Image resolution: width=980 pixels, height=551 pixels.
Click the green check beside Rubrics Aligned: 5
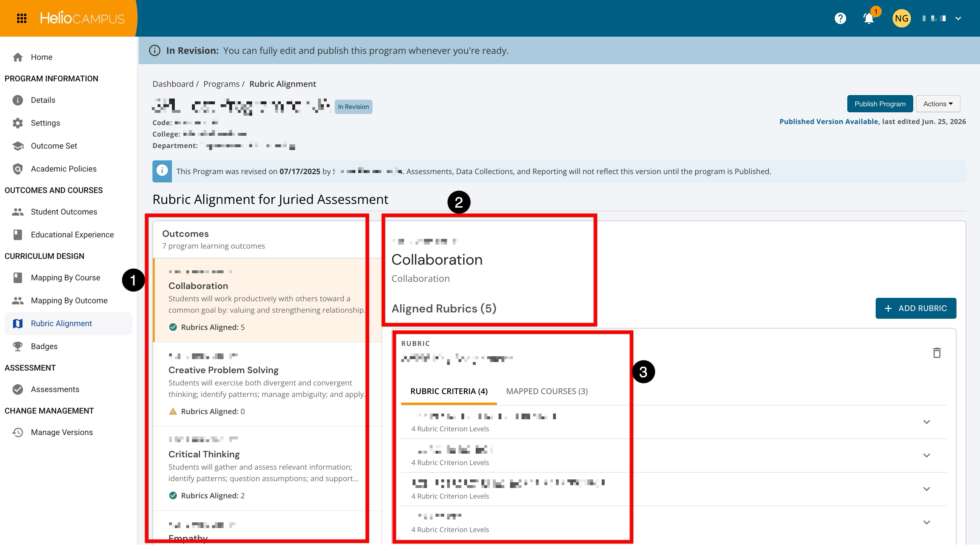(173, 327)
